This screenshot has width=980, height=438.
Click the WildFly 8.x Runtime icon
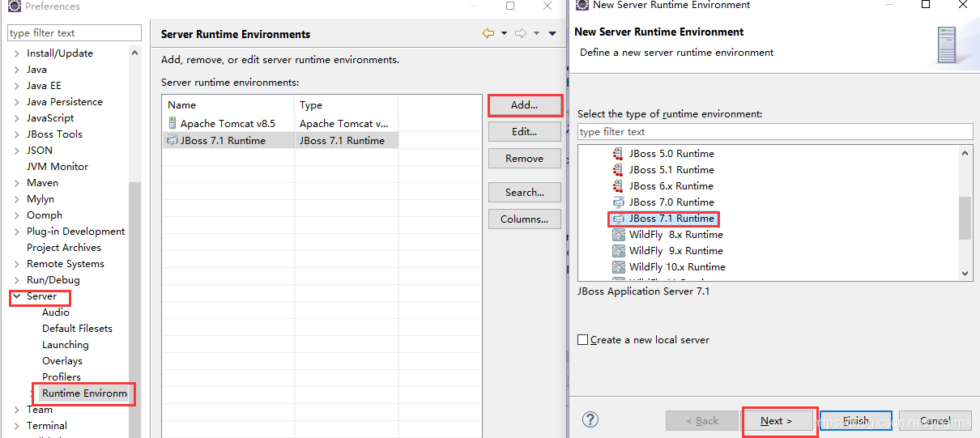pos(619,234)
